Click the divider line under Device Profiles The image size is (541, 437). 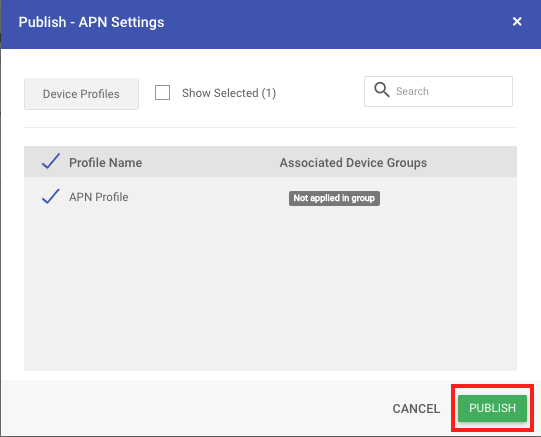(270, 127)
